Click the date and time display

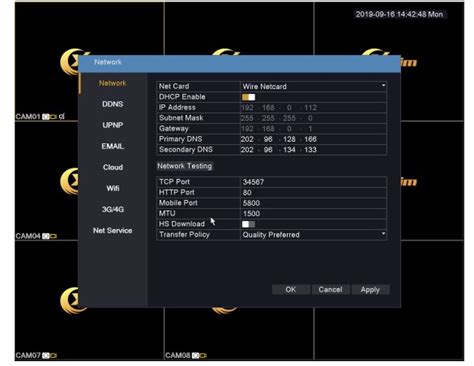click(399, 14)
